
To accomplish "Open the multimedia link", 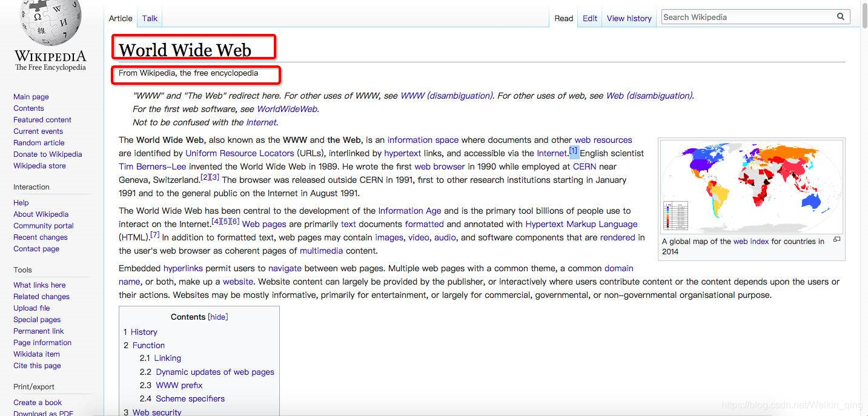I will tap(321, 251).
